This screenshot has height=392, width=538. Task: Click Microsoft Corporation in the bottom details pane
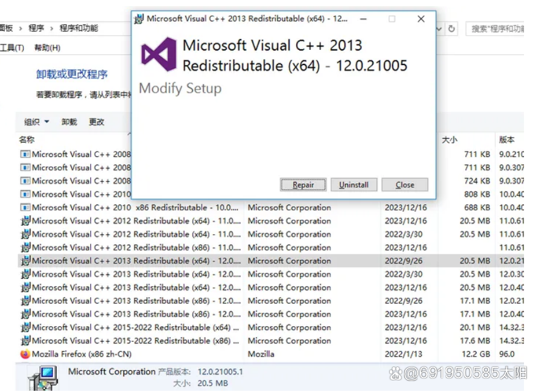point(112,371)
